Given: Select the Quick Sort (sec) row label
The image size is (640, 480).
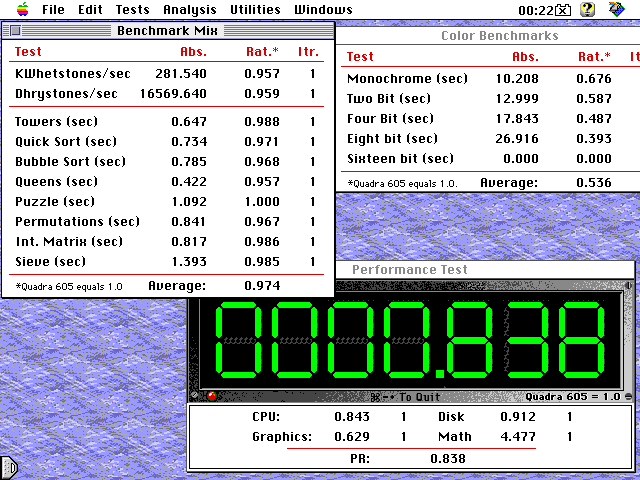Looking at the screenshot, I should [x=66, y=142].
